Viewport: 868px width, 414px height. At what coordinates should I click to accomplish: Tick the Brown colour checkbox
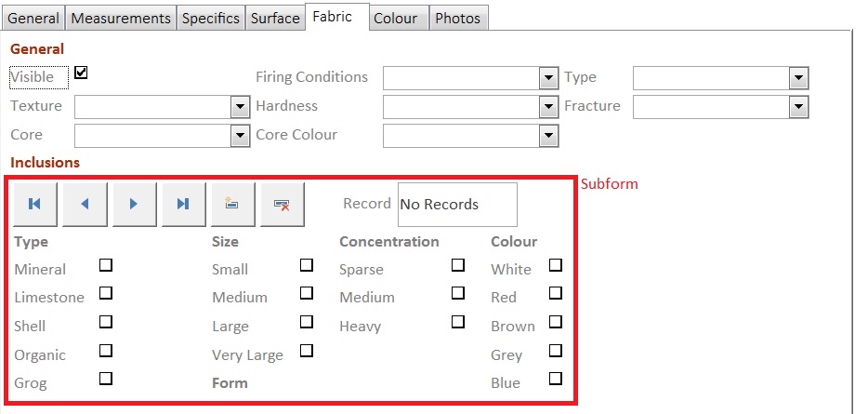pyautogui.click(x=556, y=322)
